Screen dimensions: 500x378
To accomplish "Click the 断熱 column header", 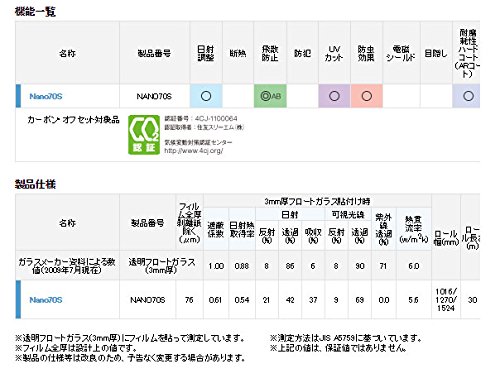I will pyautogui.click(x=238, y=53).
